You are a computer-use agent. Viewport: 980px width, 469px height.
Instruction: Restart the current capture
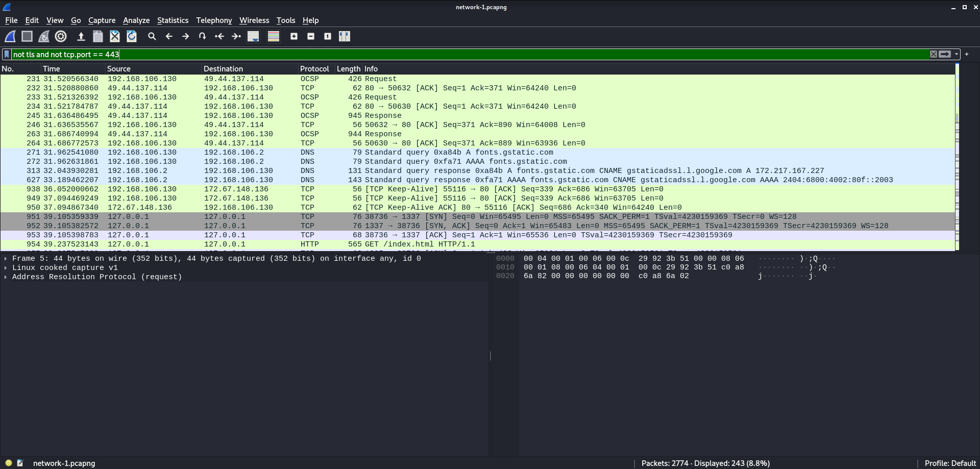(44, 36)
